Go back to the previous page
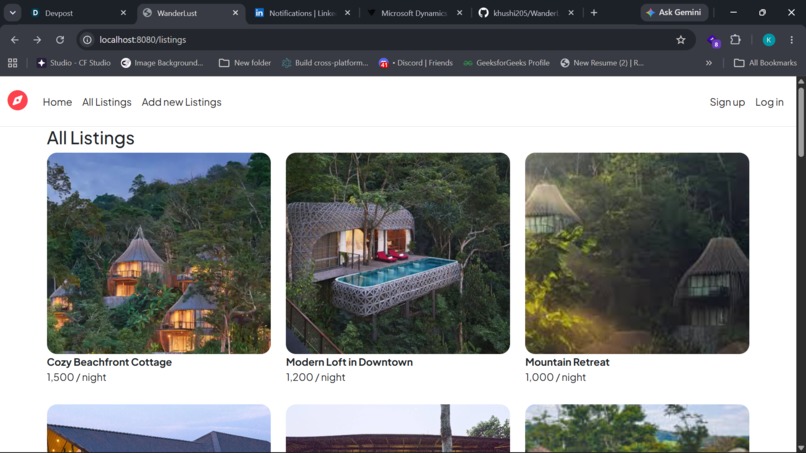 click(x=14, y=40)
